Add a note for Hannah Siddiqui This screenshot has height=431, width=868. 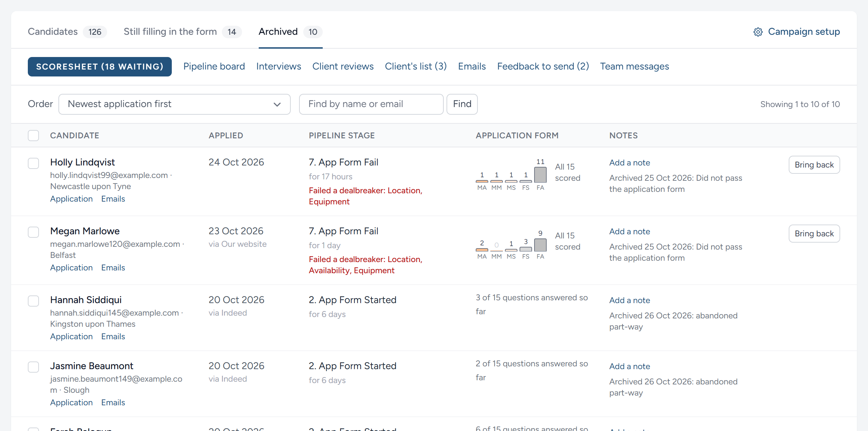[629, 300]
